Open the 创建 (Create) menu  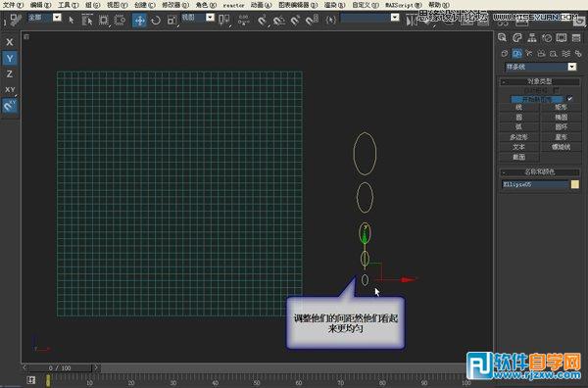[x=145, y=5]
